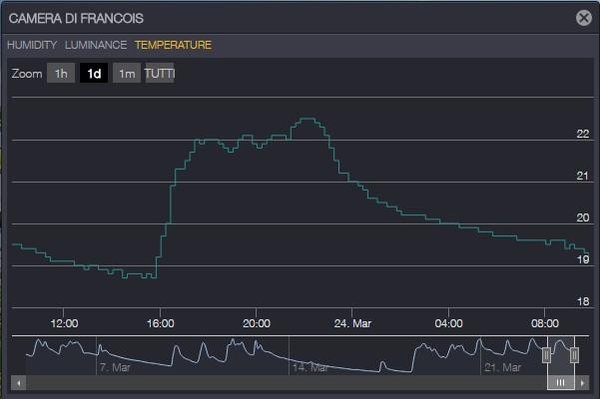The width and height of the screenshot is (600, 399).
Task: Click the 19 degree axis value
Action: pyautogui.click(x=583, y=260)
